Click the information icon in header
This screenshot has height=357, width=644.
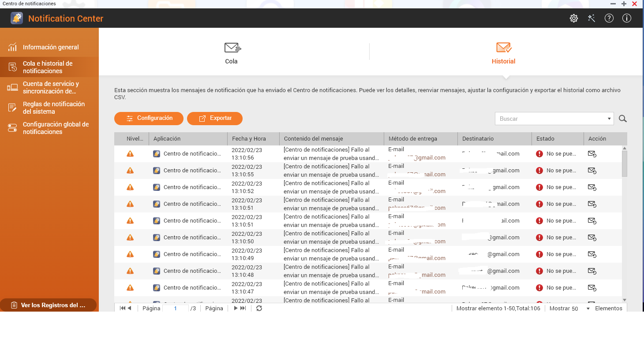tap(626, 19)
